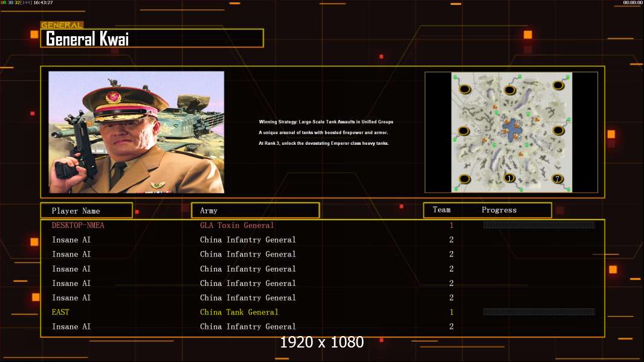
Task: Click the top-right empty start position on map
Action: pyautogui.click(x=558, y=85)
